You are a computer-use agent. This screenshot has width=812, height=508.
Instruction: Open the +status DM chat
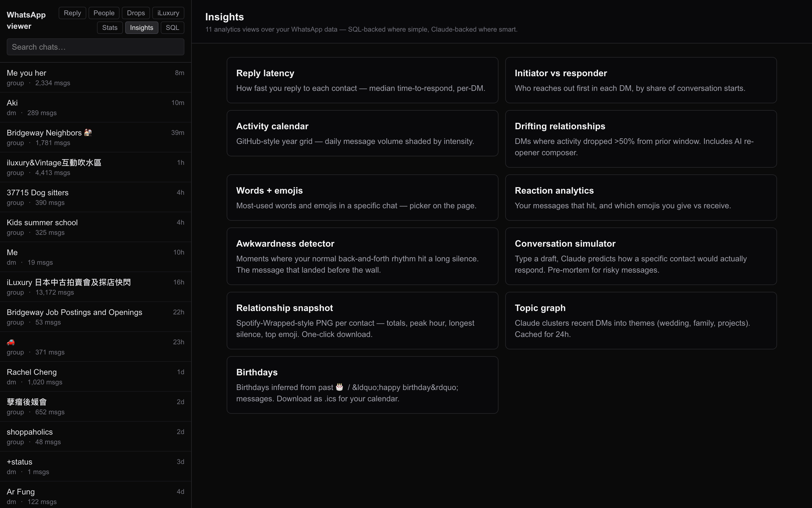pos(95,466)
